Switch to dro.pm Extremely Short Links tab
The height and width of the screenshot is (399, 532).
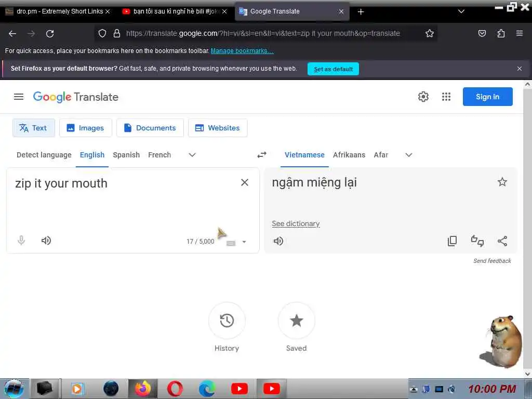pyautogui.click(x=58, y=11)
